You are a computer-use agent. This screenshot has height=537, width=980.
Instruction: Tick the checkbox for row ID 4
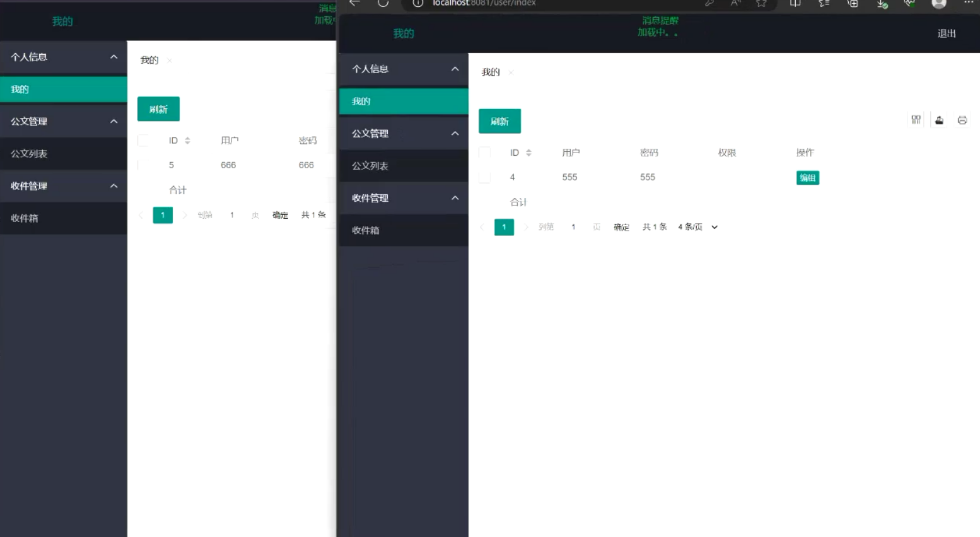(484, 177)
